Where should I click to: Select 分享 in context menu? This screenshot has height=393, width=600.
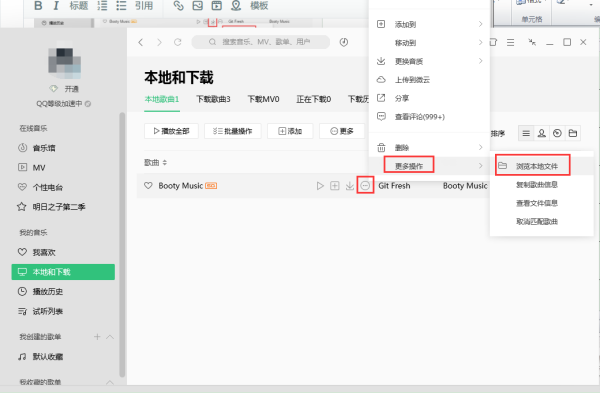[x=429, y=98]
